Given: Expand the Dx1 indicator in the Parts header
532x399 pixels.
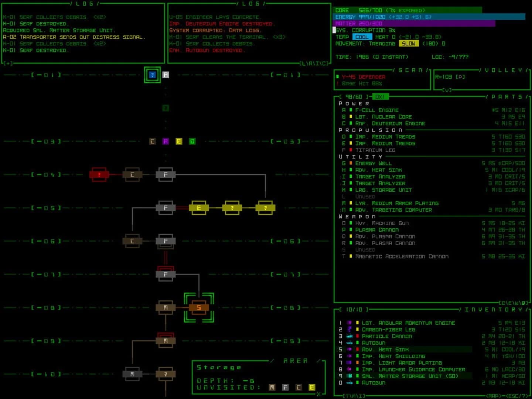Looking at the screenshot, I should click(x=381, y=96).
